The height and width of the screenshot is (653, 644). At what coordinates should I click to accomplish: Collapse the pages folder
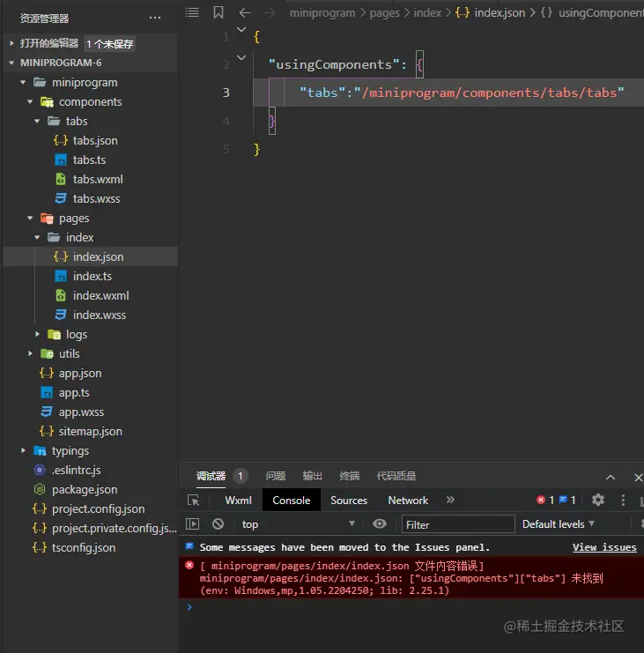30,218
